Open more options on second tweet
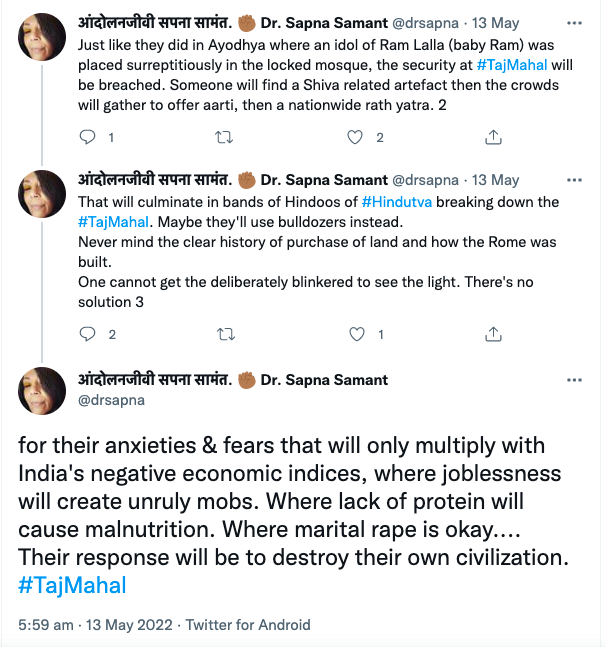Image resolution: width=606 pixels, height=647 pixels. point(574,181)
